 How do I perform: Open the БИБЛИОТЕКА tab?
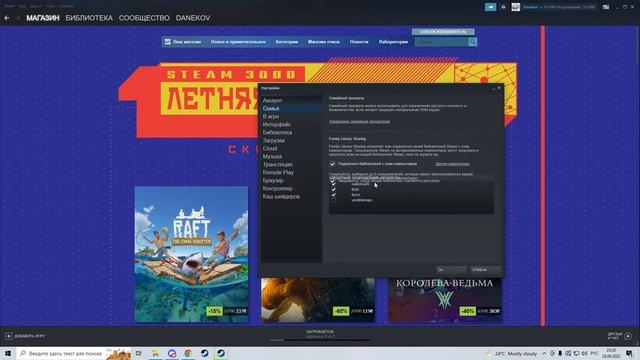(89, 18)
